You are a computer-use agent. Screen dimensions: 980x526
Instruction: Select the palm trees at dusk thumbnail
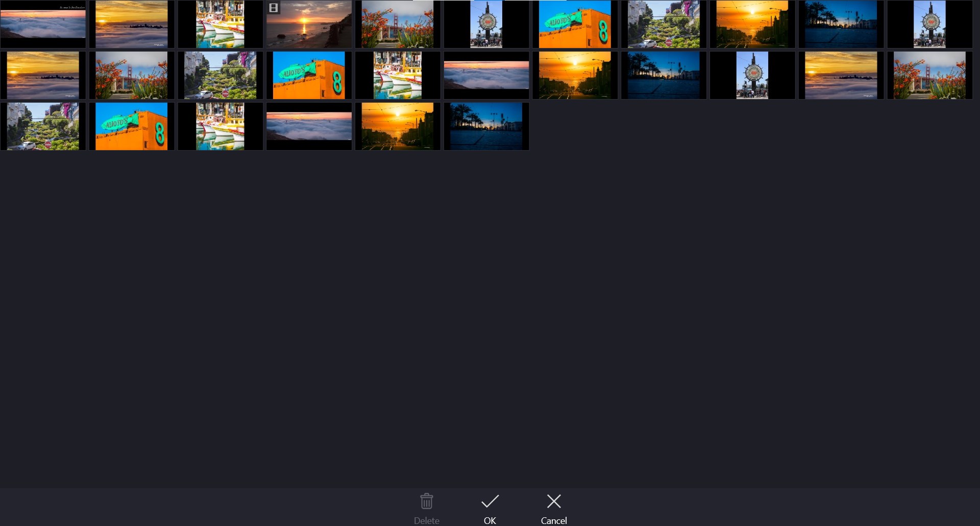coord(841,23)
